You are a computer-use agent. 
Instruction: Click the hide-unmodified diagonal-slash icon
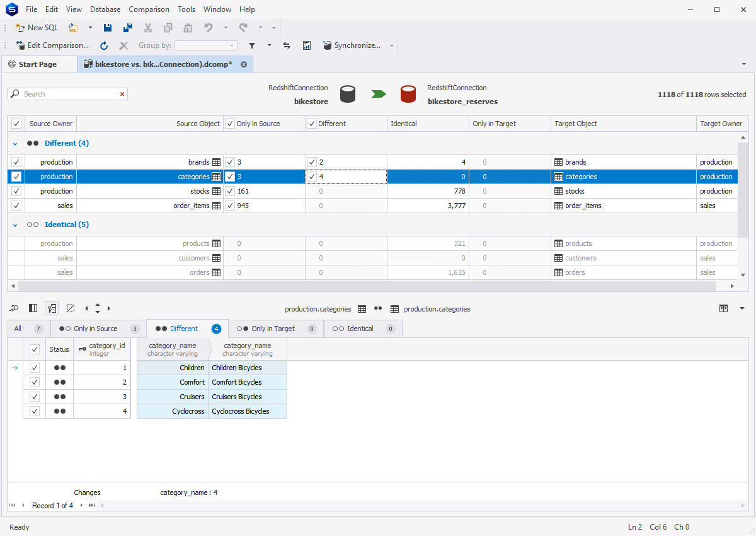pos(71,308)
